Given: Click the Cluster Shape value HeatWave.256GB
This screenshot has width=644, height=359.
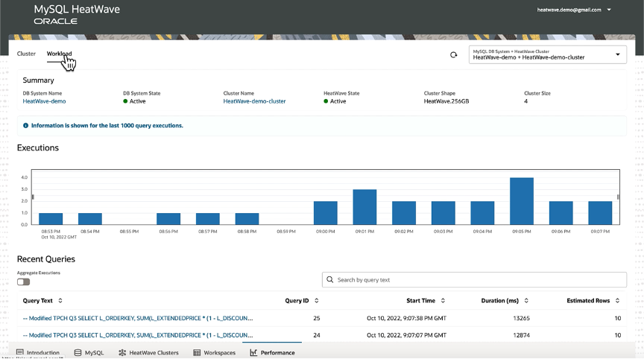Looking at the screenshot, I should (446, 101).
